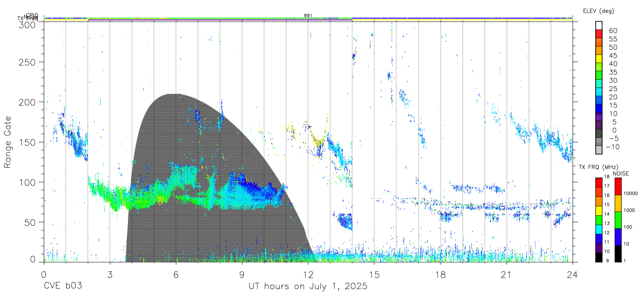644x297 pixels.
Task: Choose the green 100–1000 noise swatch
Action: [x=618, y=220]
